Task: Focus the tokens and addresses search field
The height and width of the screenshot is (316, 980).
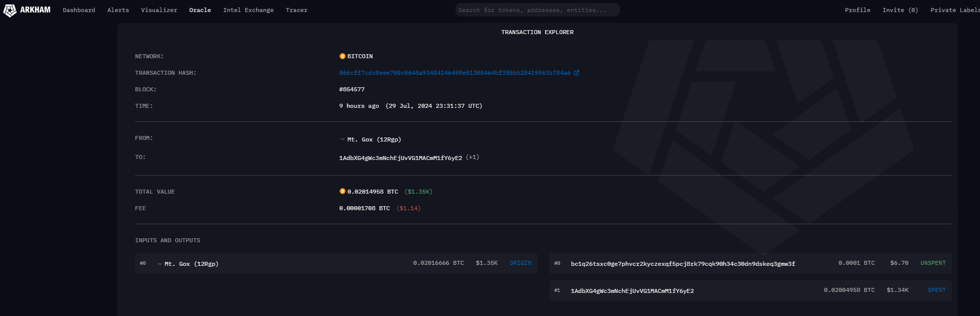Action: tap(537, 10)
